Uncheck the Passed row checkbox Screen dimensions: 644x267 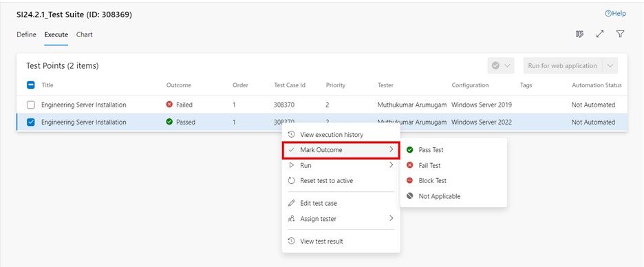coord(31,122)
